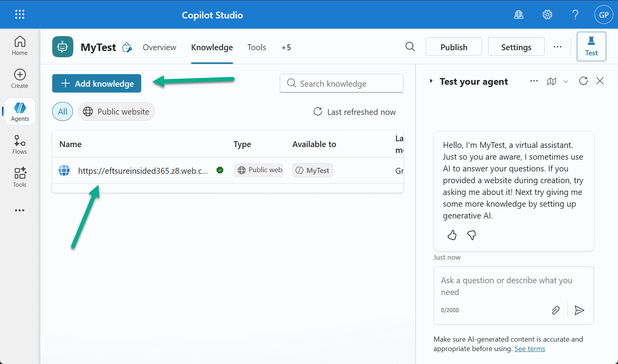The height and width of the screenshot is (364, 618).
Task: Click the green status check badge
Action: click(x=220, y=170)
